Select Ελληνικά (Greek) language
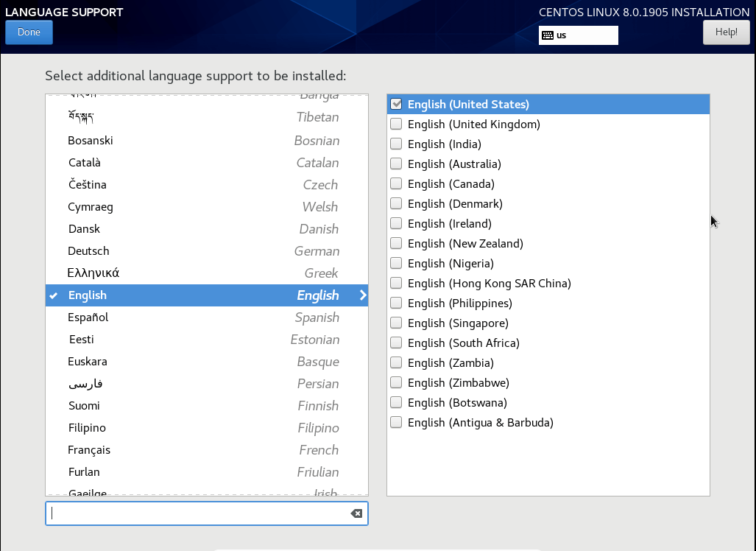 tap(206, 273)
